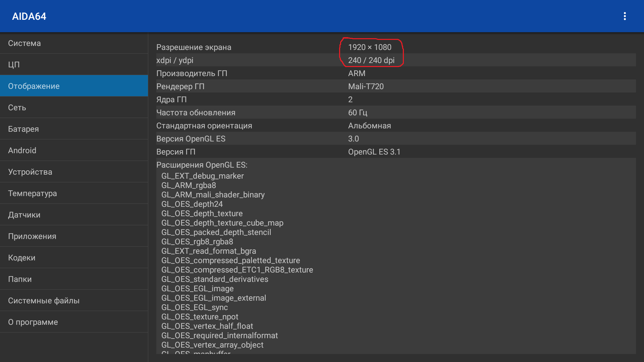Image resolution: width=644 pixels, height=362 pixels.
Task: Open Системные файлы in the sidebar
Action: pyautogui.click(x=74, y=301)
